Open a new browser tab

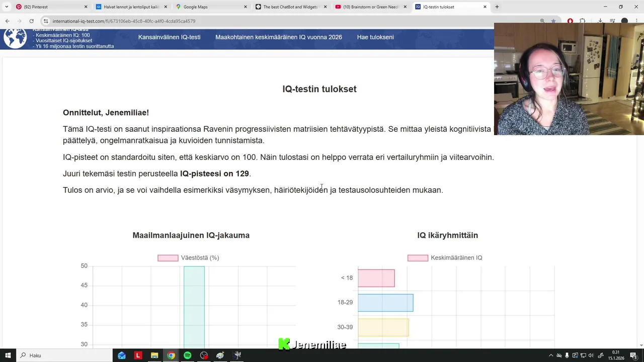coord(497,7)
